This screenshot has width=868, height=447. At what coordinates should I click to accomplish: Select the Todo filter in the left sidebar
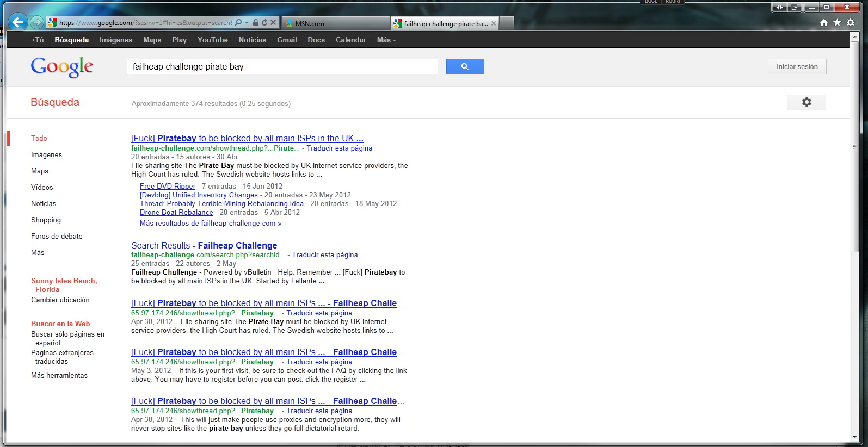[x=39, y=138]
